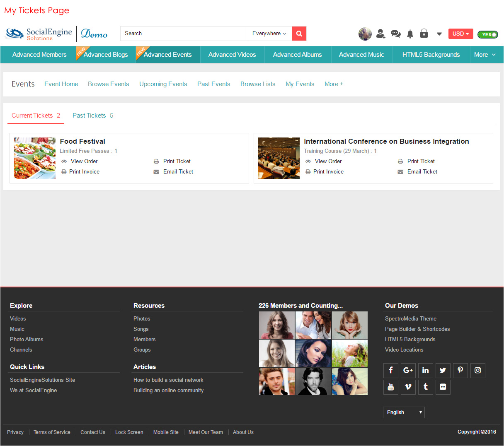Click into the Search input field
504x446 pixels.
[184, 34]
